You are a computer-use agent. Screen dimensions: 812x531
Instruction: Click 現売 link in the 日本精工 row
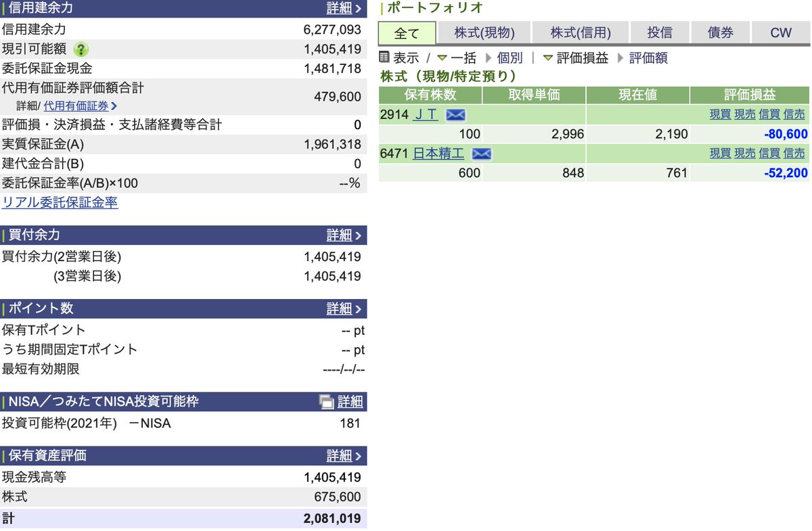pyautogui.click(x=745, y=154)
